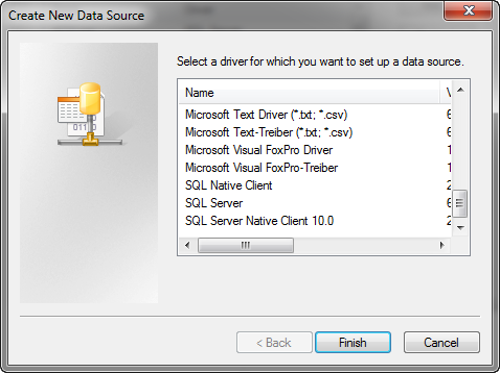The width and height of the screenshot is (500, 374).
Task: Click the horizontal scrollbar right arrow
Action: click(x=442, y=245)
